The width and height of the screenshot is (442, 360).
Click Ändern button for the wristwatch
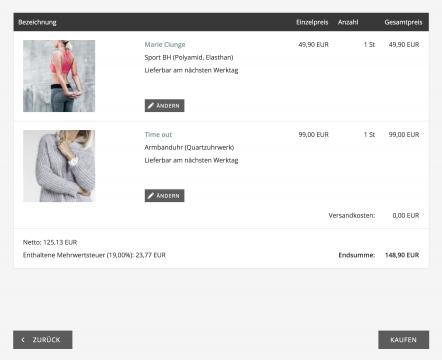pyautogui.click(x=164, y=196)
